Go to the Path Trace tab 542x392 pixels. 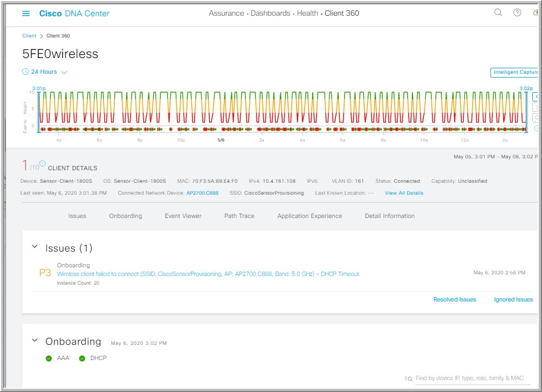pyautogui.click(x=239, y=216)
